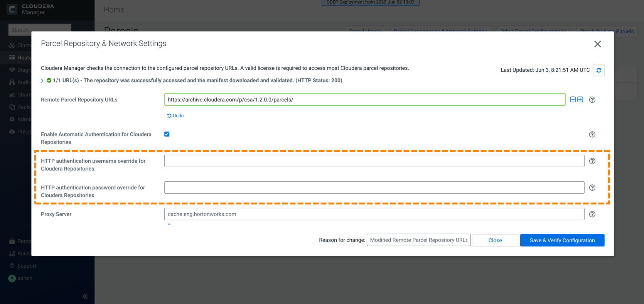Image resolution: width=644 pixels, height=304 pixels.
Task: Toggle Enable Automatic Authentication checkbox
Action: pos(167,134)
